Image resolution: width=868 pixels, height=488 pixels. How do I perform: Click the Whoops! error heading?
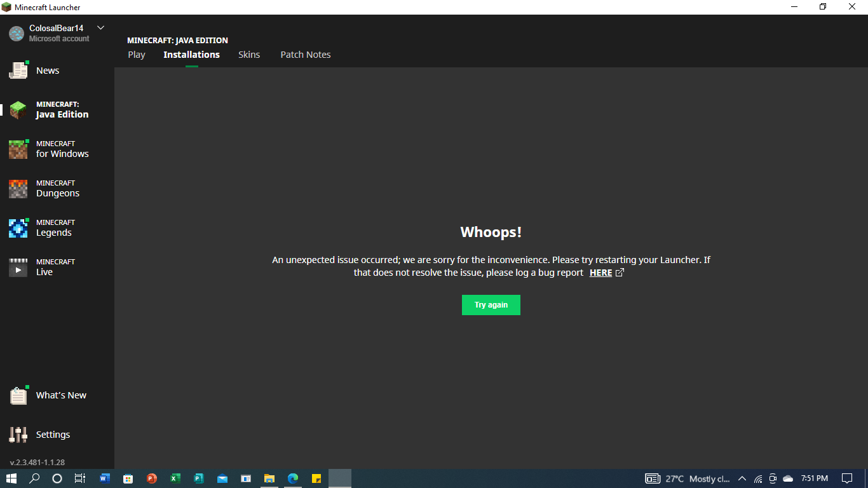pos(491,232)
